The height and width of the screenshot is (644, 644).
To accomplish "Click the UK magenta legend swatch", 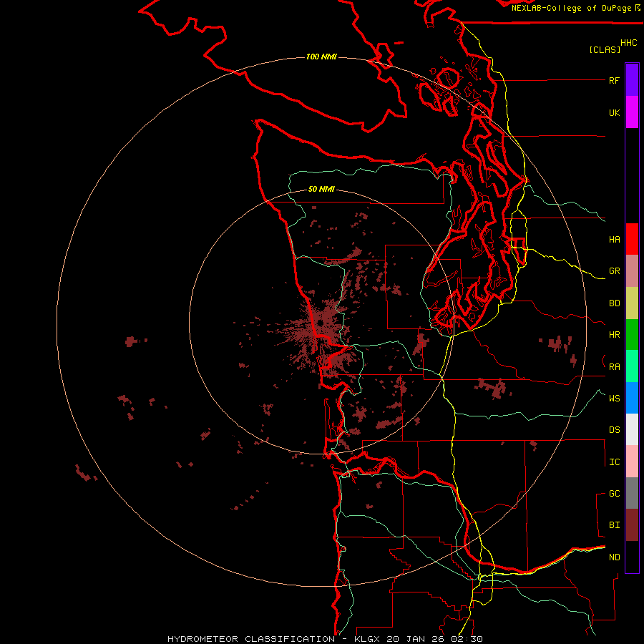I will pyautogui.click(x=632, y=112).
